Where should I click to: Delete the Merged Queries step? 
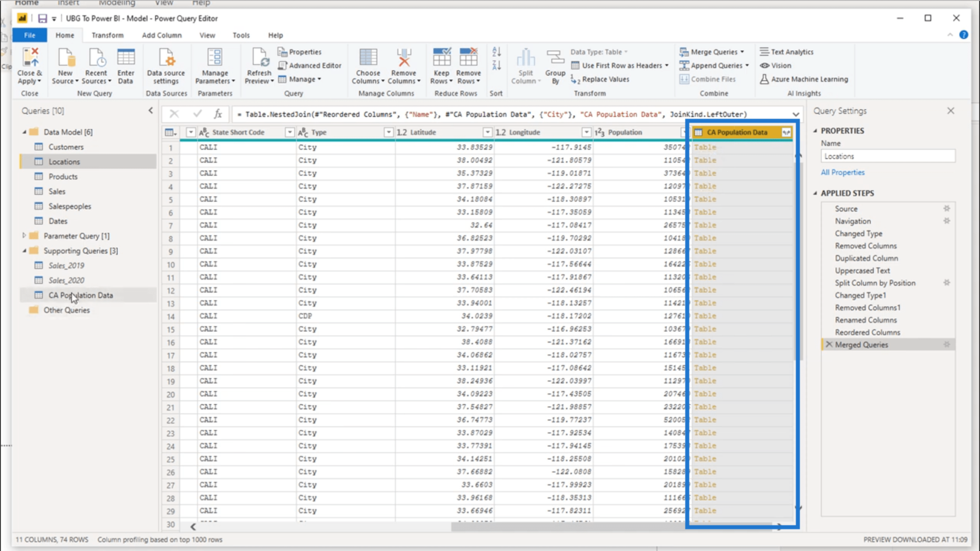[x=829, y=345]
